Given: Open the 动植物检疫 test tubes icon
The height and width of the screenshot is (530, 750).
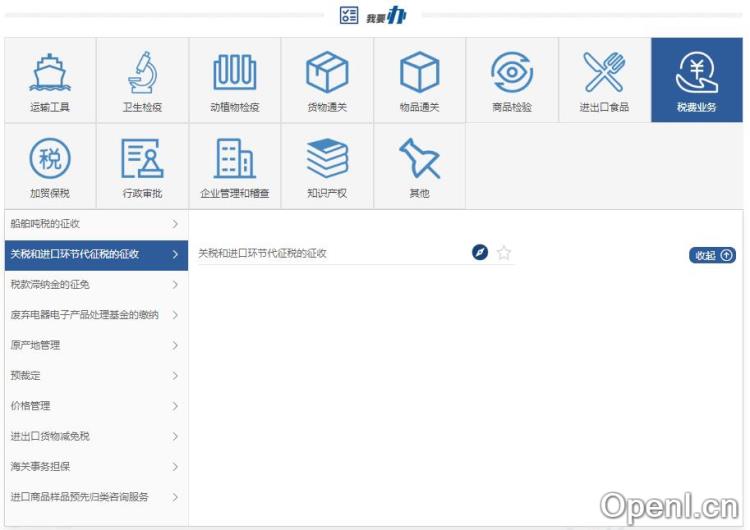Looking at the screenshot, I should [234, 72].
